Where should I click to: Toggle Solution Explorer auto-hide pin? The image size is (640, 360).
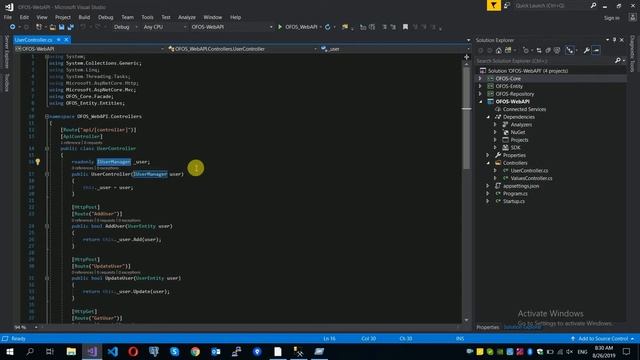[x=614, y=40]
